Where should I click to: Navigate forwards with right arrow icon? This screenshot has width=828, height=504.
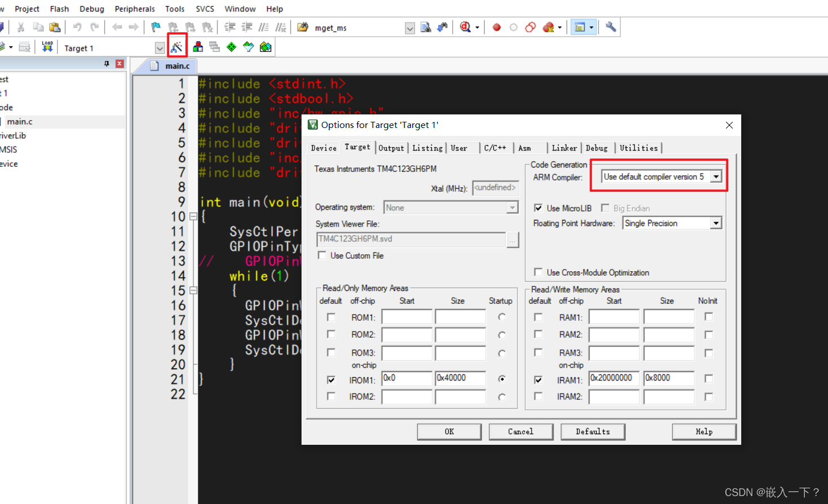[134, 27]
